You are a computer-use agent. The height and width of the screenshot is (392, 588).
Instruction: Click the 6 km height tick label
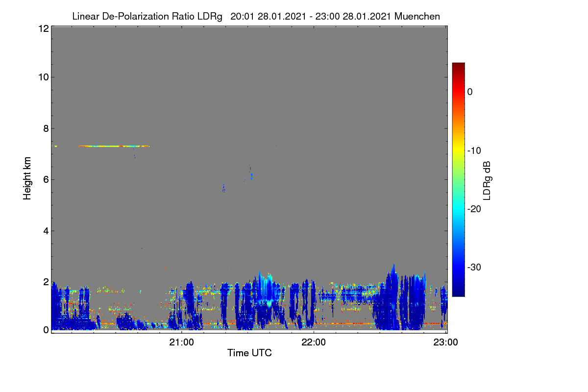46,179
